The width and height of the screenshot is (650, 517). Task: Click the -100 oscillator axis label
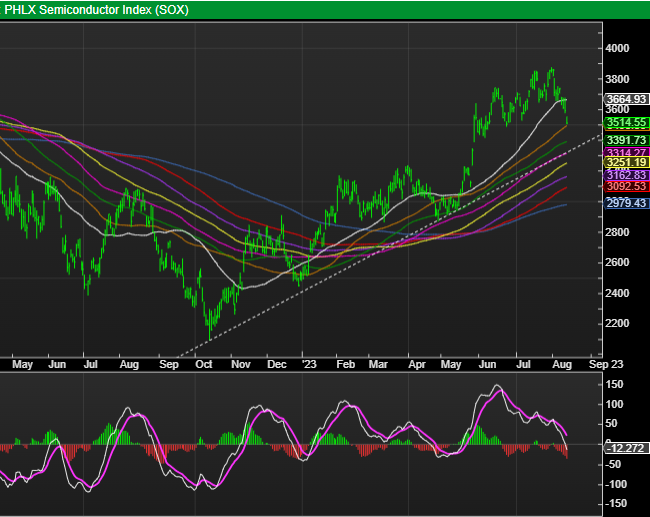(615, 484)
